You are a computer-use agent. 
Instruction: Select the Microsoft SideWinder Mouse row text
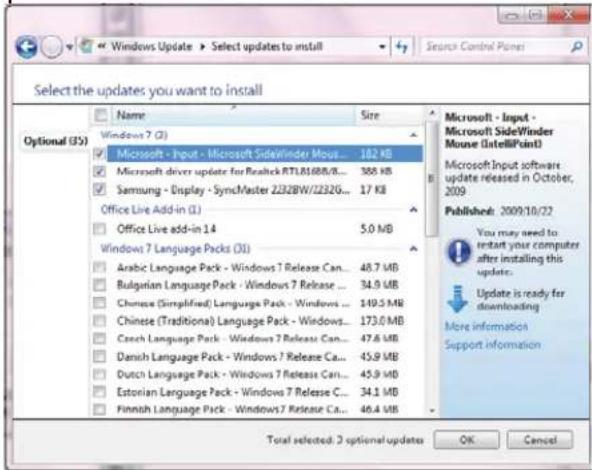point(231,154)
